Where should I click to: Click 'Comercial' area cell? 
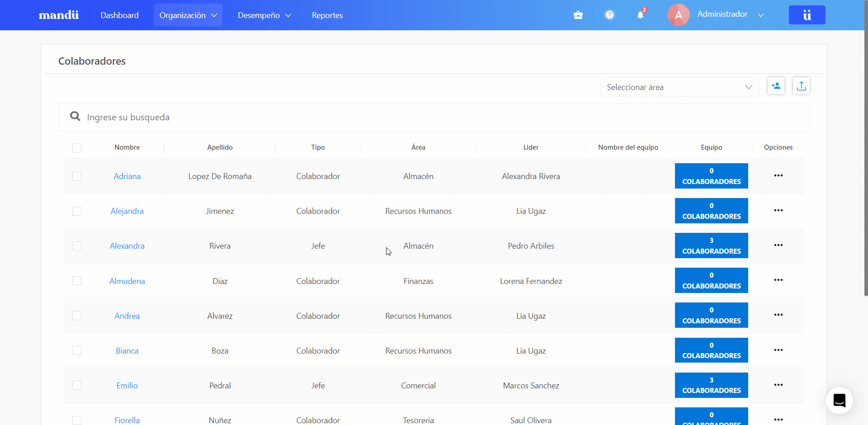tap(418, 385)
